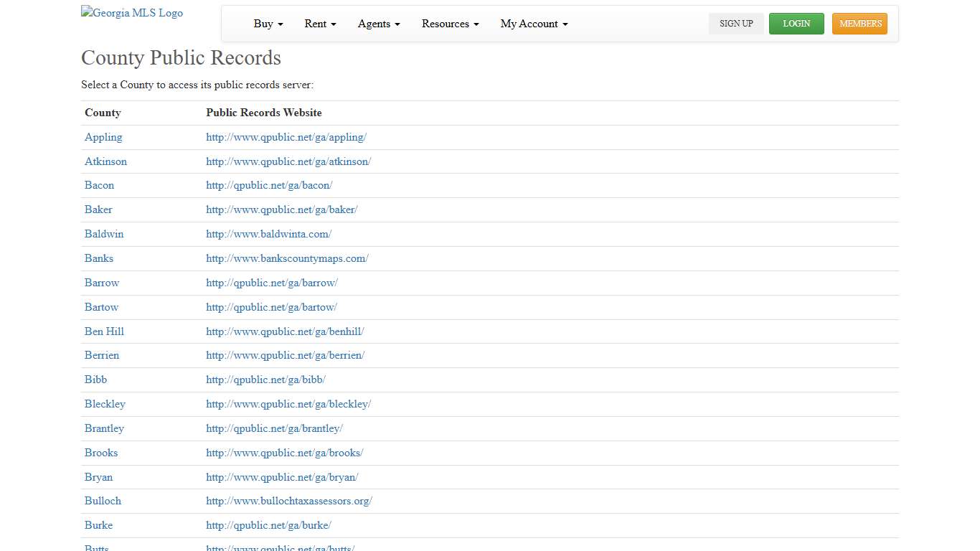Open the Buy dropdown menu

[x=268, y=24]
